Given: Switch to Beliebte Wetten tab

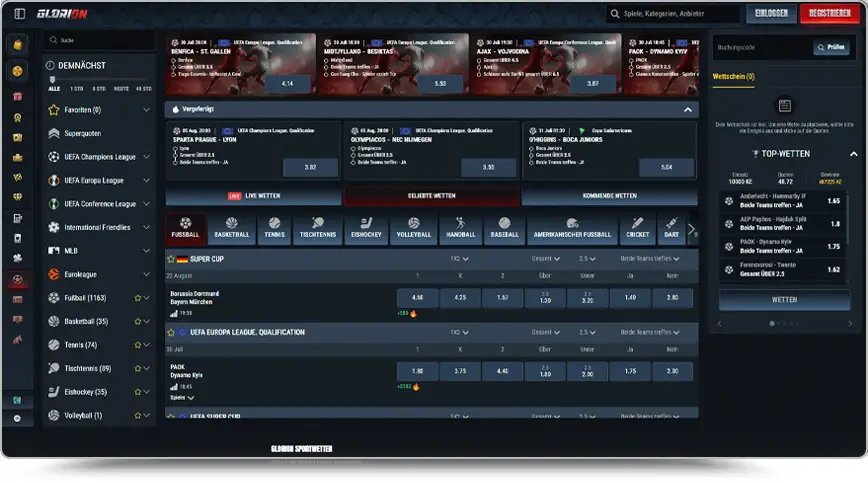Looking at the screenshot, I should click(432, 196).
